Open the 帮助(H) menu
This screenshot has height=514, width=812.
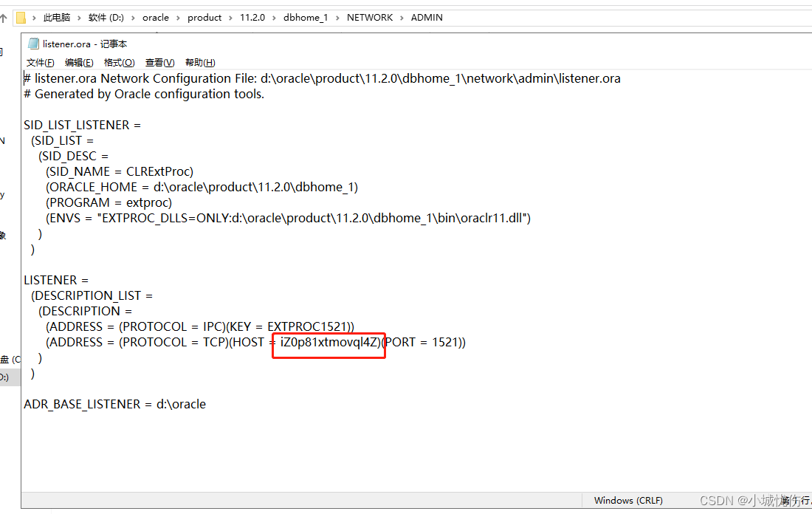198,62
